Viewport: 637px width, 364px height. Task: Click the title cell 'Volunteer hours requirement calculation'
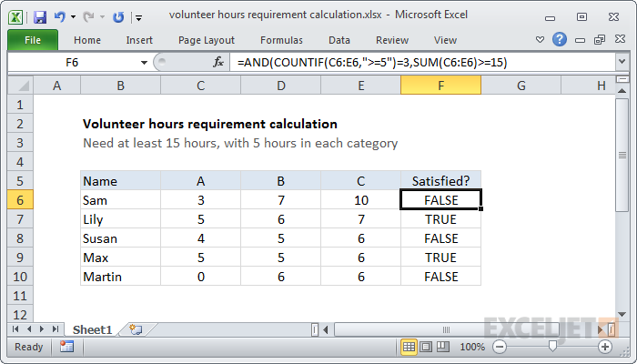[x=210, y=124]
